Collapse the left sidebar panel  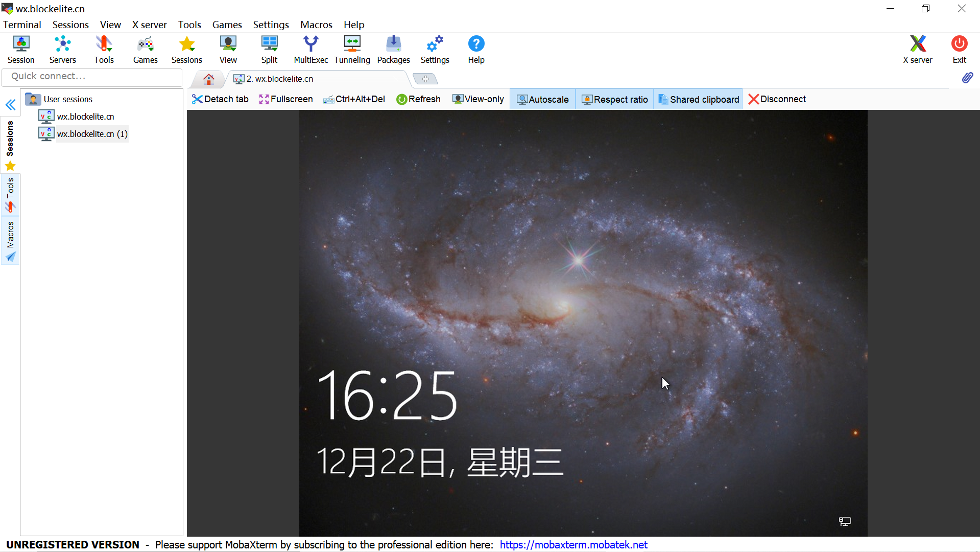point(10,104)
